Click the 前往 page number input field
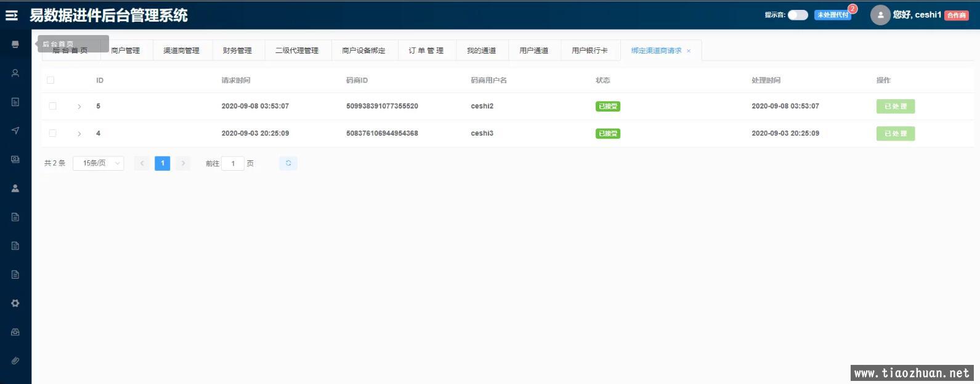 click(x=233, y=163)
